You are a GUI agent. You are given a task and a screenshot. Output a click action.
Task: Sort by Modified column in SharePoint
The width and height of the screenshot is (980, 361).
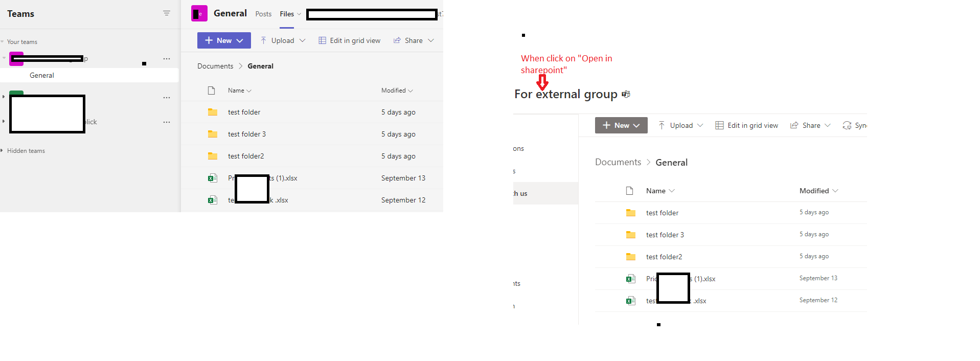point(818,191)
